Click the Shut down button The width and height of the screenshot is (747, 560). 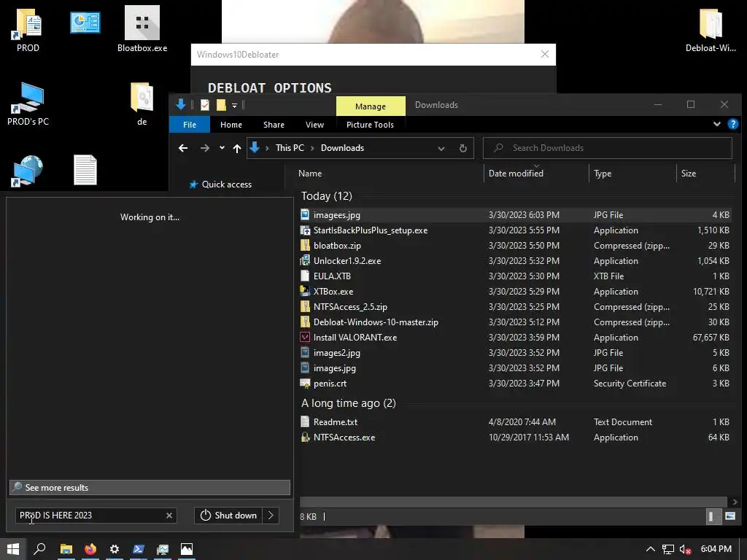click(x=228, y=516)
